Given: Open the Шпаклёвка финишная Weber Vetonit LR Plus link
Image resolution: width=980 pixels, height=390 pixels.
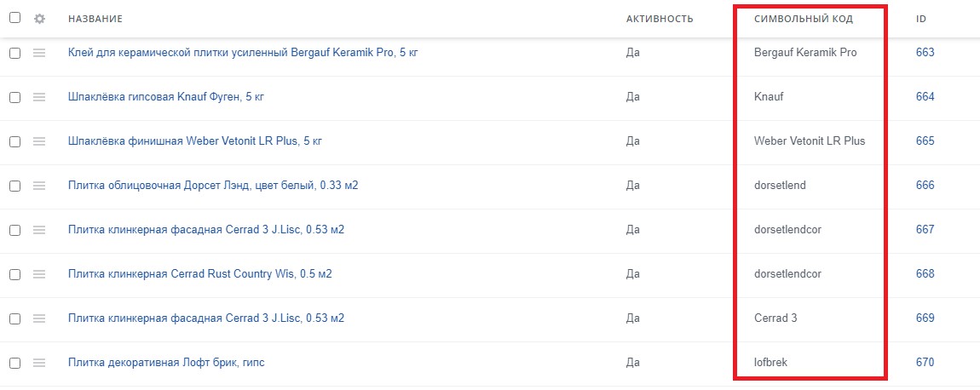Looking at the screenshot, I should pos(196,141).
